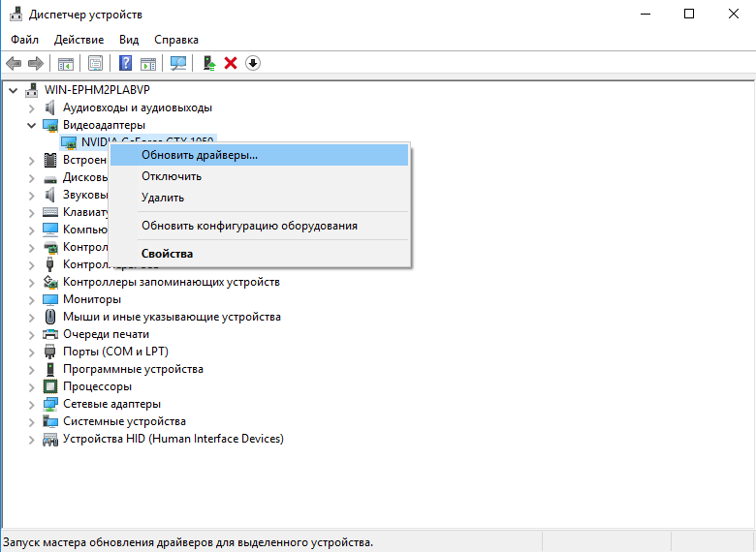The height and width of the screenshot is (552, 756).
Task: Click the Back arrow toolbar icon
Action: [14, 63]
